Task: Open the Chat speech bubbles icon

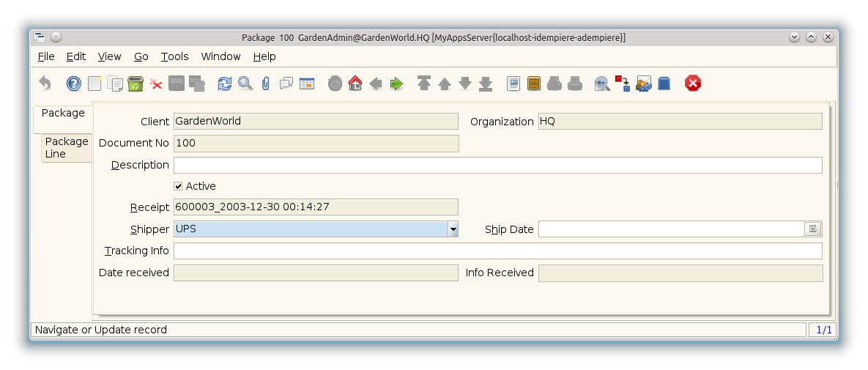Action: point(286,84)
